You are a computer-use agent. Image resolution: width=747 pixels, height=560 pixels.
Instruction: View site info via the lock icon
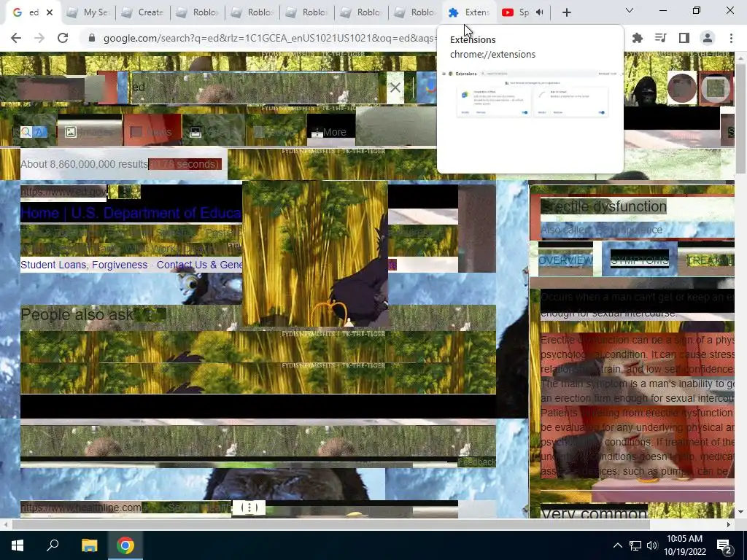(x=92, y=38)
